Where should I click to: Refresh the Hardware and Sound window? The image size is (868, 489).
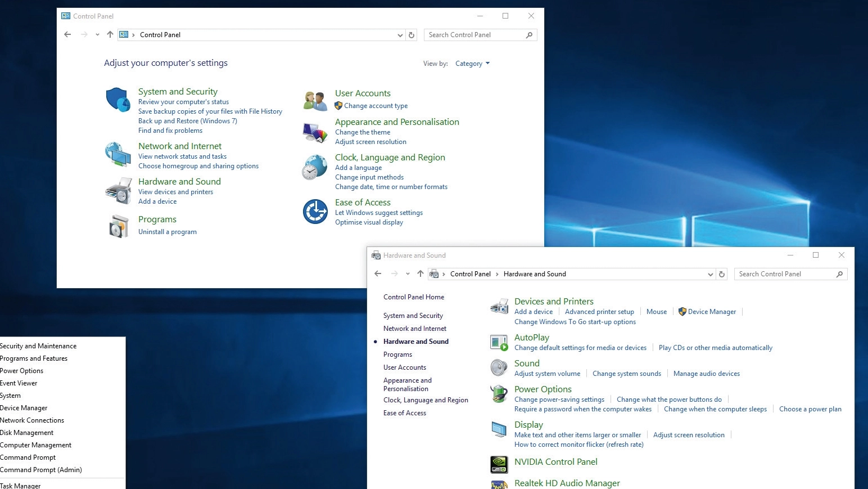[x=722, y=274]
